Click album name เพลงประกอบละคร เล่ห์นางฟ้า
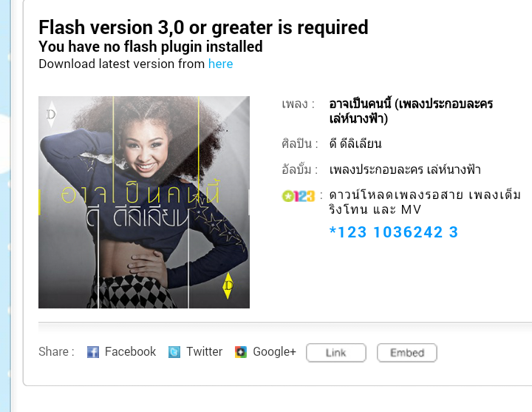 pos(405,169)
